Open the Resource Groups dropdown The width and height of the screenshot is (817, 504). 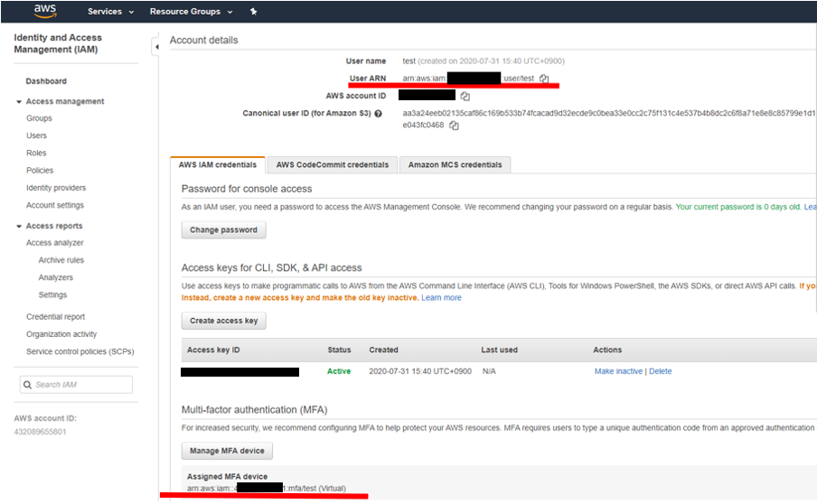(x=191, y=12)
